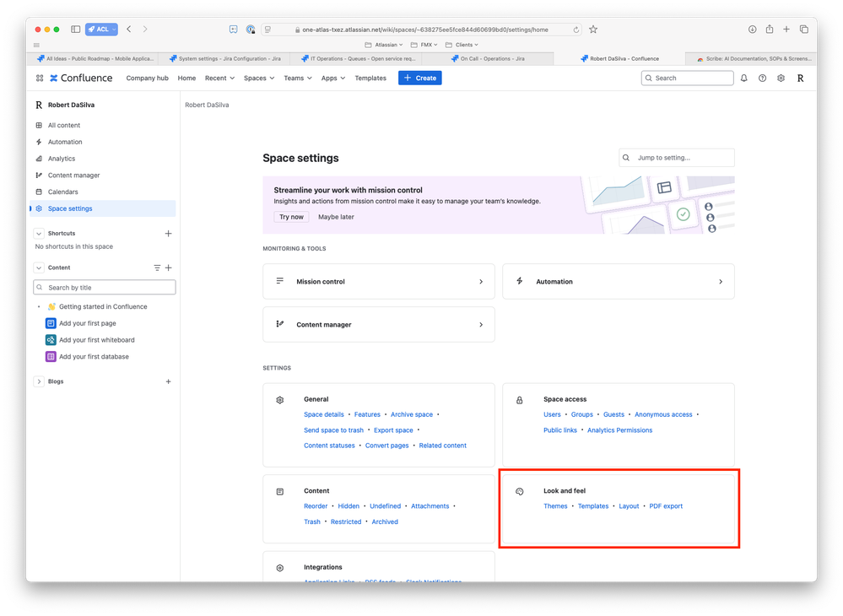Dismiss banner with Maybe later
This screenshot has height=616, width=843.
[336, 217]
